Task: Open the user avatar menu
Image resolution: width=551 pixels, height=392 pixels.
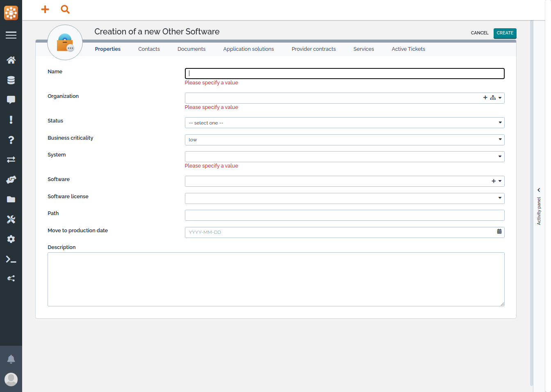Action: tap(11, 379)
